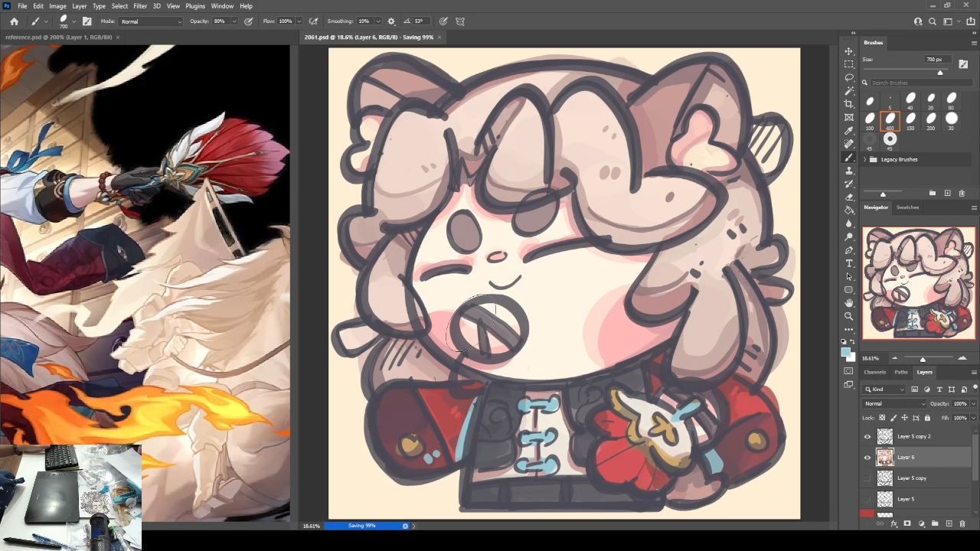This screenshot has height=551, width=980.
Task: Switch to reference.psd document tab
Action: tap(58, 37)
